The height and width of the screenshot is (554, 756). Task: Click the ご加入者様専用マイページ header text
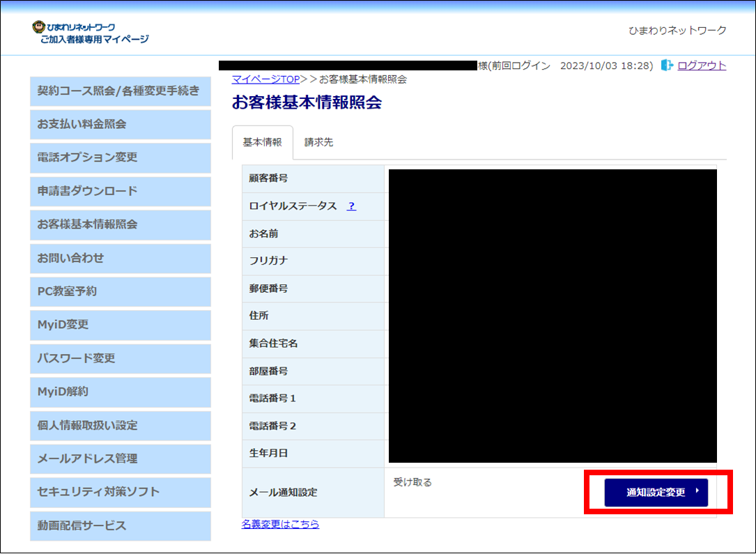95,40
